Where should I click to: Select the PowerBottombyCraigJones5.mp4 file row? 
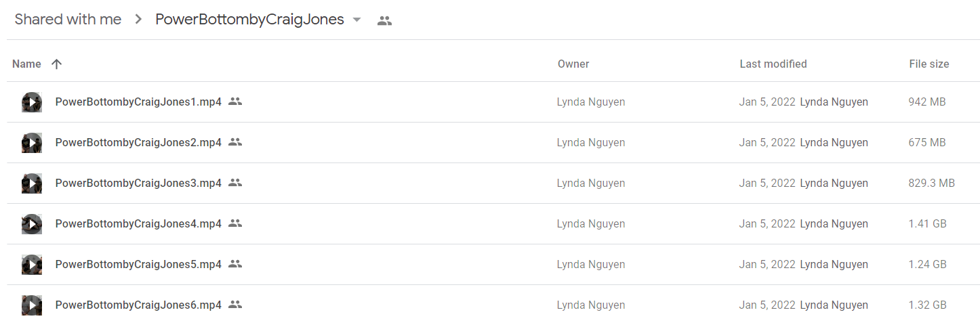[493, 264]
